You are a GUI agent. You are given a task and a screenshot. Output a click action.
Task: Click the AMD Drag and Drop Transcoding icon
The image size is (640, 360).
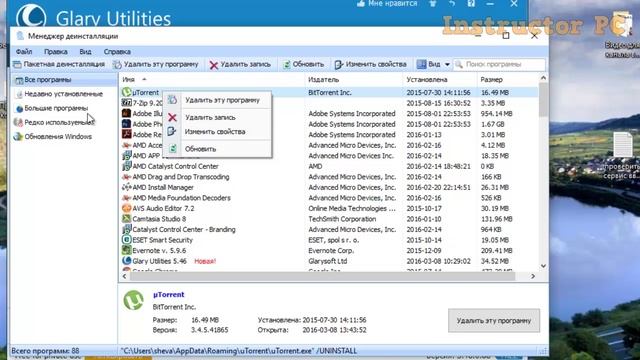[127, 177]
